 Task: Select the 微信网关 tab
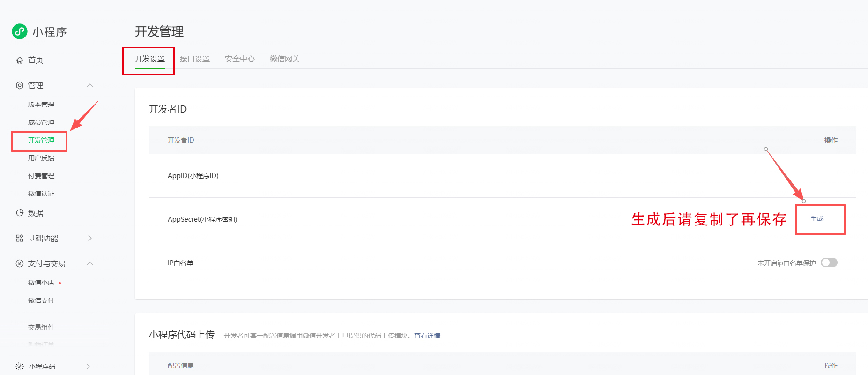285,59
